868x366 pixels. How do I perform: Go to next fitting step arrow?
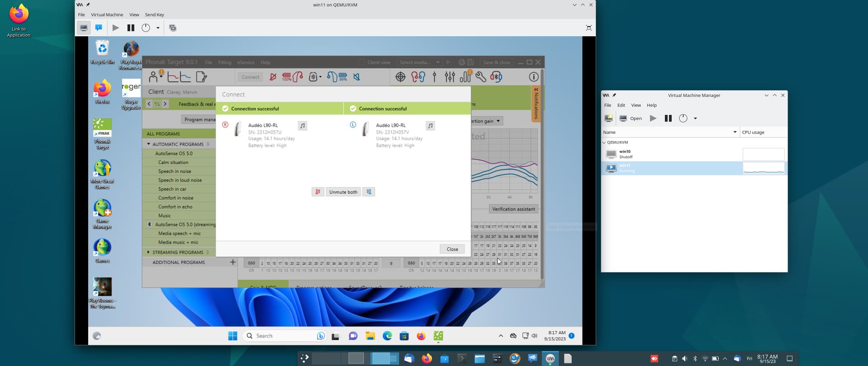[165, 104]
